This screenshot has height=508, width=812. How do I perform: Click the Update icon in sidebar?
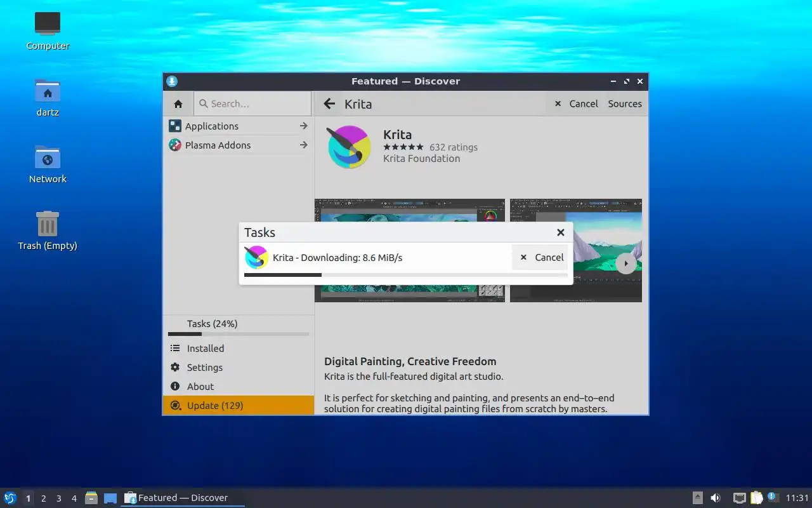coord(175,405)
